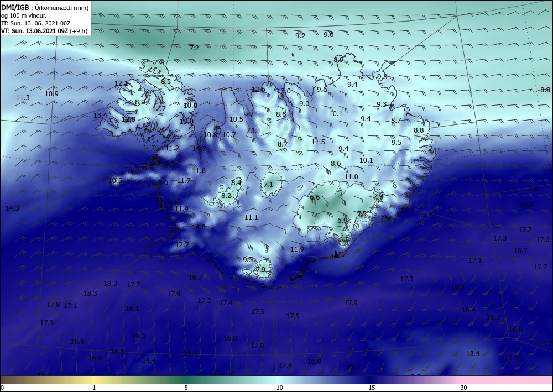The height and width of the screenshot is (392, 553).
Task: Select the 6.6 value on Vatnajökull
Action: click(315, 197)
